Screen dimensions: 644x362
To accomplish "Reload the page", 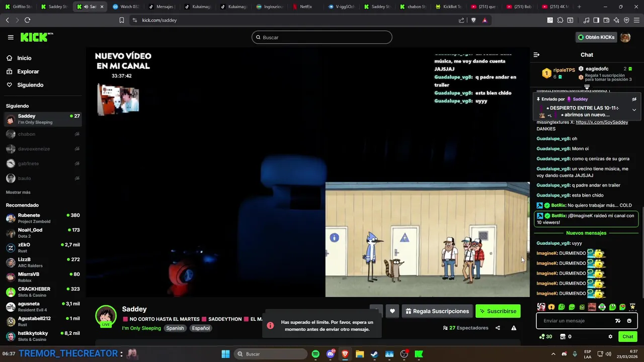I will coord(27,20).
